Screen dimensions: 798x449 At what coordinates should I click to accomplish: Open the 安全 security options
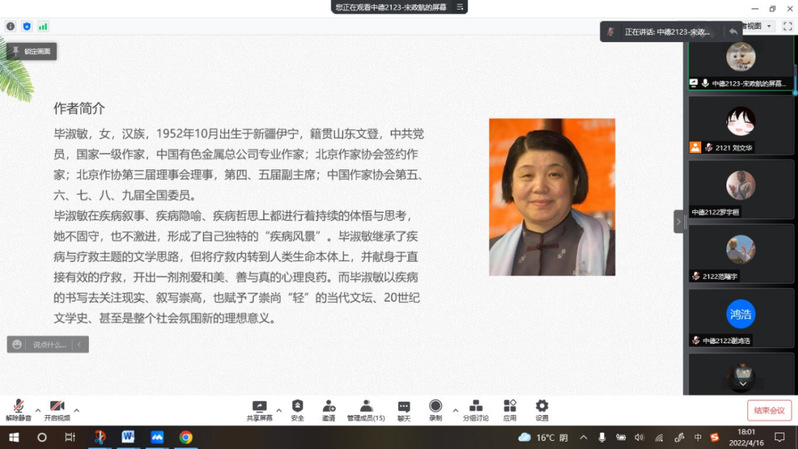[x=297, y=410]
